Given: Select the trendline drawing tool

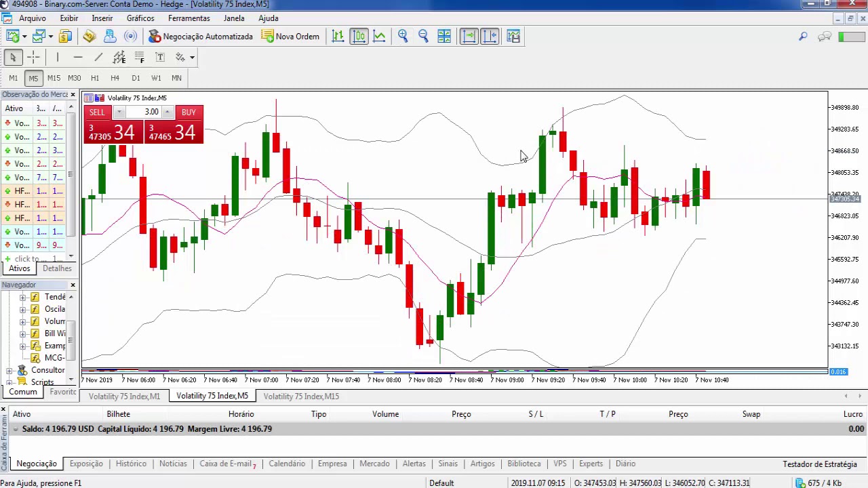Looking at the screenshot, I should pyautogui.click(x=98, y=57).
